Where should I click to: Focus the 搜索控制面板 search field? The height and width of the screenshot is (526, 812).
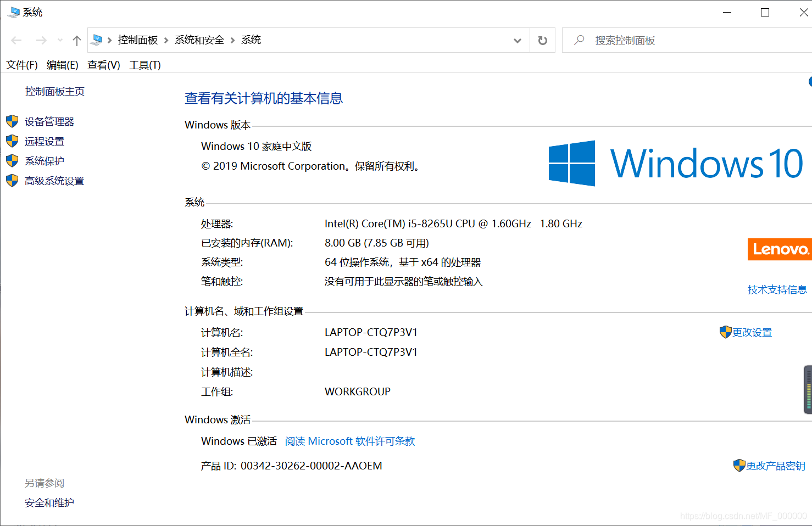[x=687, y=40]
